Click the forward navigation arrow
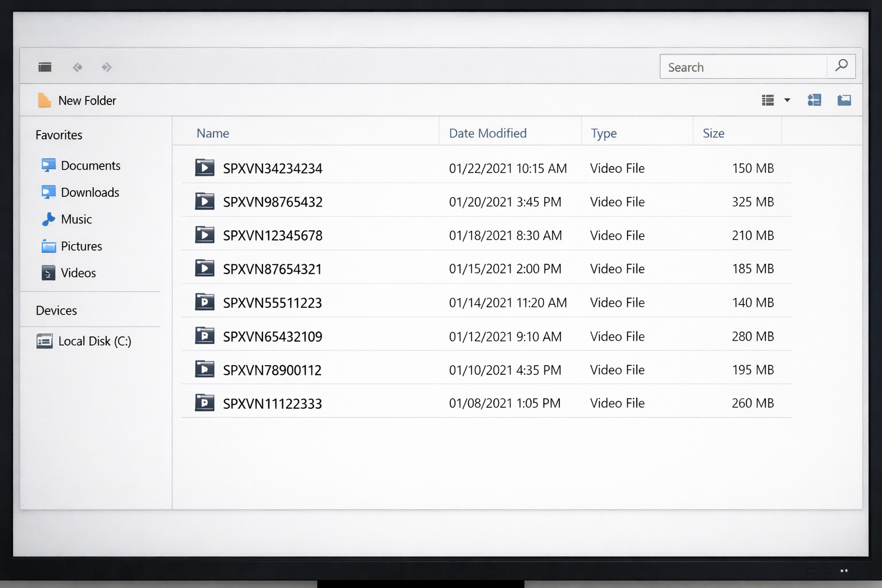Screen dimensions: 882x588 pos(107,67)
